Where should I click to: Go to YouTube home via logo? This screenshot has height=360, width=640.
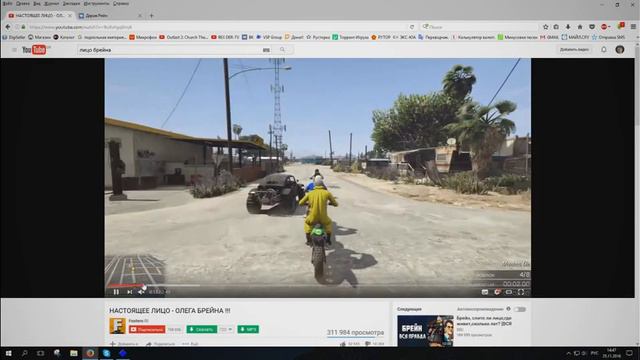(34, 50)
